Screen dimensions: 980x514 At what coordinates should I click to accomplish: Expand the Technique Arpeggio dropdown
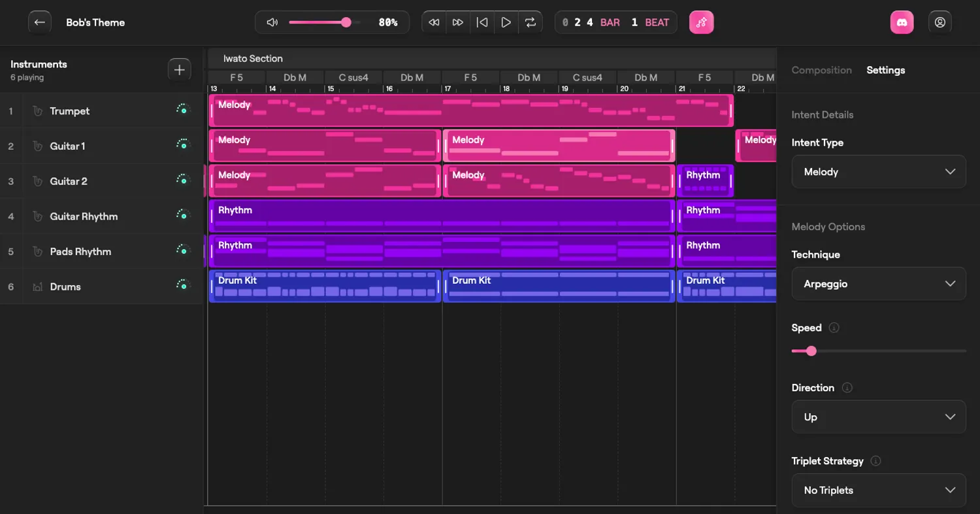click(x=878, y=284)
